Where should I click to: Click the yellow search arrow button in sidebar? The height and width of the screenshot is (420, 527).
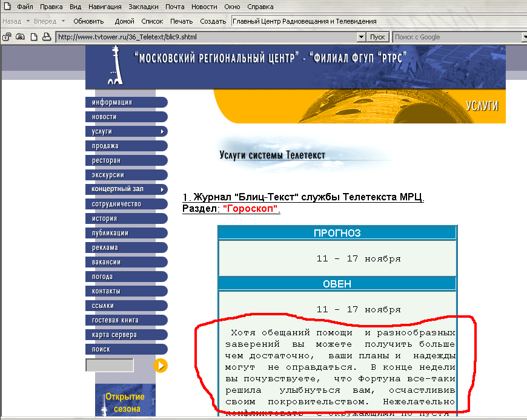click(161, 366)
